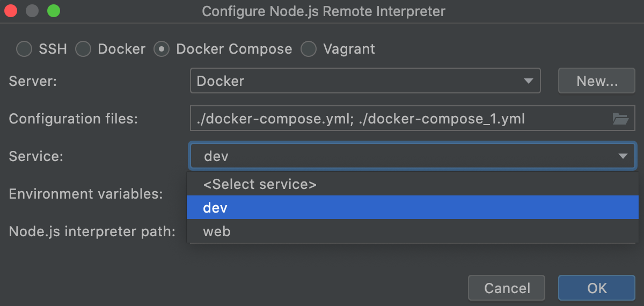
Task: Select the Docker radio button
Action: pyautogui.click(x=83, y=49)
